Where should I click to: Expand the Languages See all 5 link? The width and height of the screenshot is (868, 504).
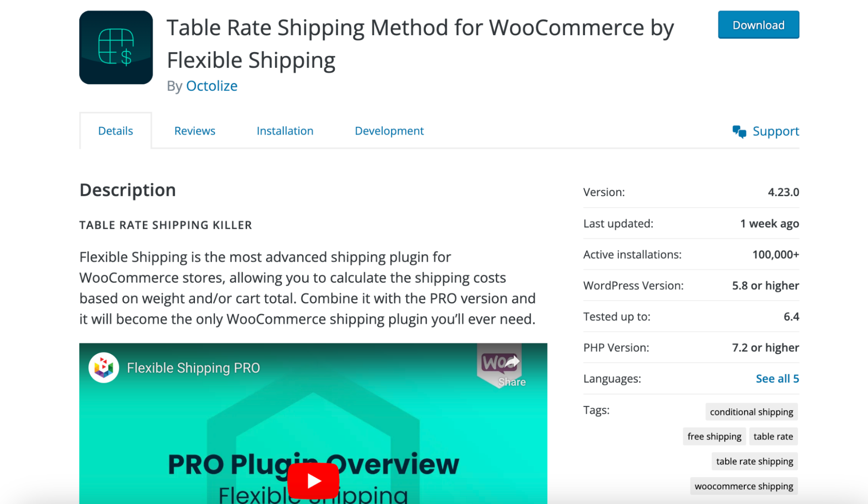[x=777, y=378]
